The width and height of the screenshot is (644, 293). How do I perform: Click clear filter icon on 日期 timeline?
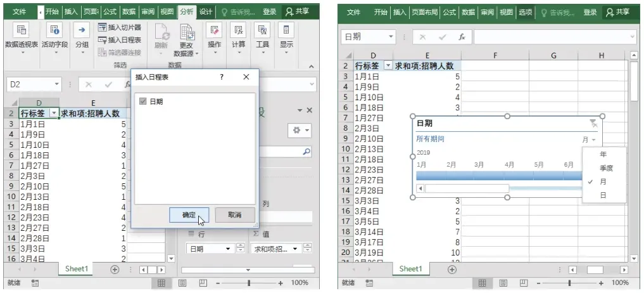pyautogui.click(x=593, y=124)
